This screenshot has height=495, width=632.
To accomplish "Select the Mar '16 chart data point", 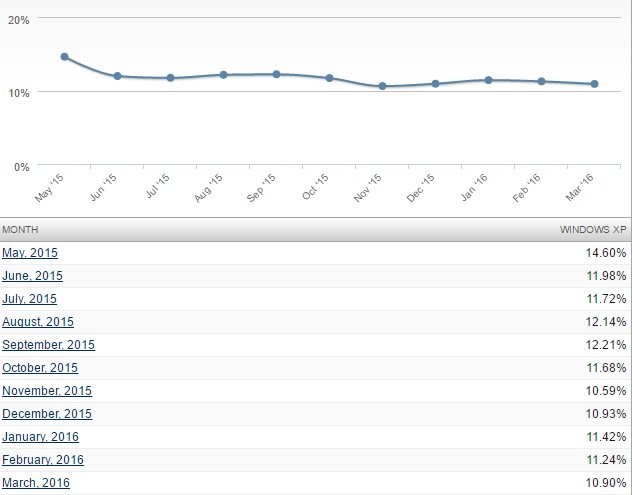I will tap(594, 84).
